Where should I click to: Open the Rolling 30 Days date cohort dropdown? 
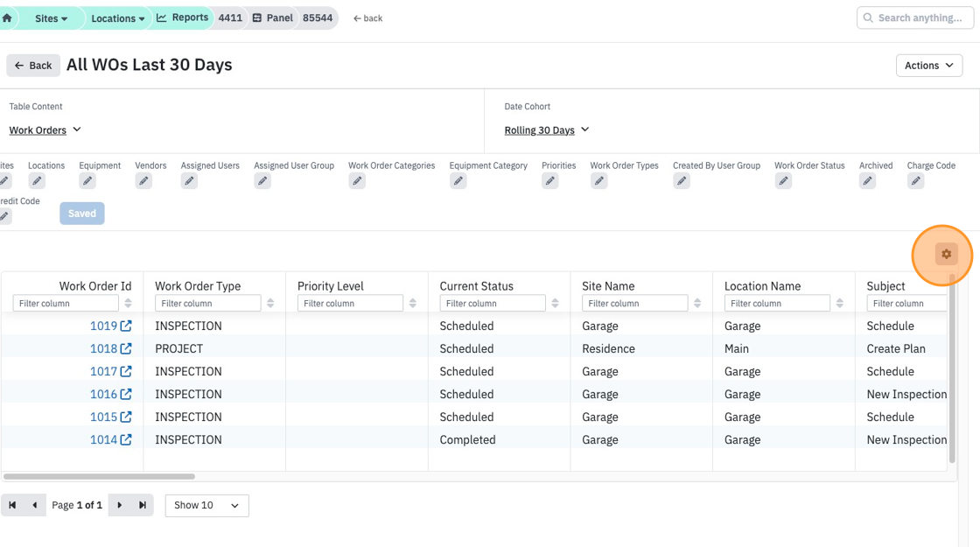click(547, 130)
